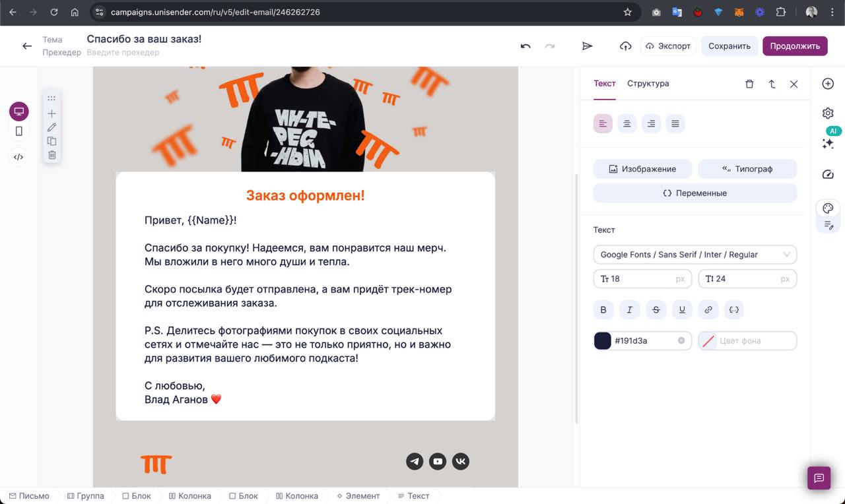Click the Экспорт button
This screenshot has height=504, width=845.
click(x=668, y=46)
